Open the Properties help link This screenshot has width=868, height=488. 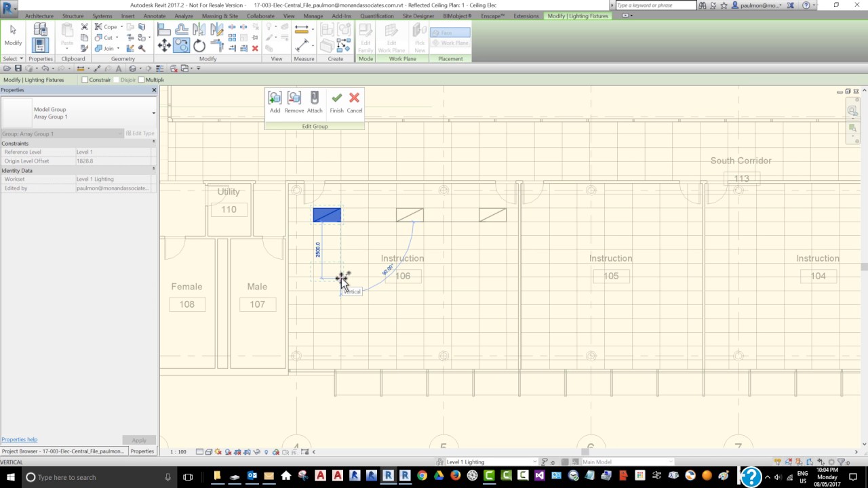19,440
